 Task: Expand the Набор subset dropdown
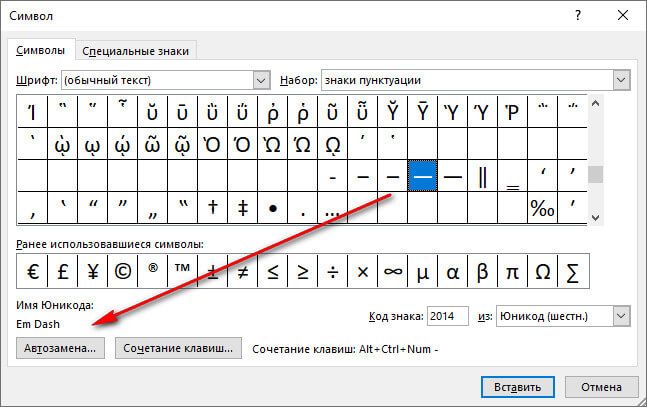tap(620, 79)
